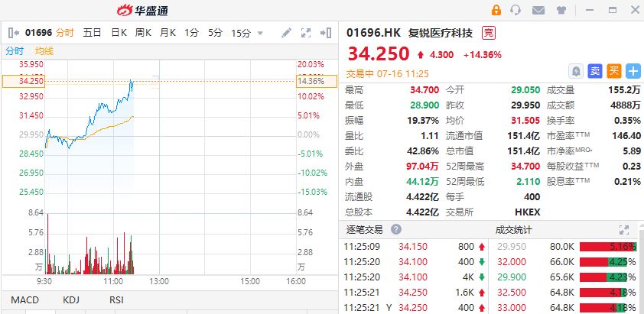644x314 pixels.
Task: Toggle the 均线 average line legend
Action: [x=44, y=51]
